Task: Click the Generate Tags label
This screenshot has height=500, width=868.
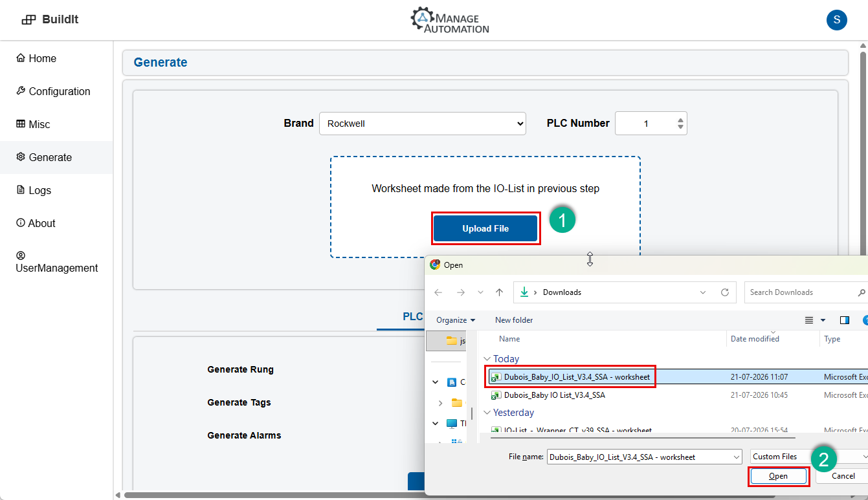Action: pyautogui.click(x=239, y=402)
